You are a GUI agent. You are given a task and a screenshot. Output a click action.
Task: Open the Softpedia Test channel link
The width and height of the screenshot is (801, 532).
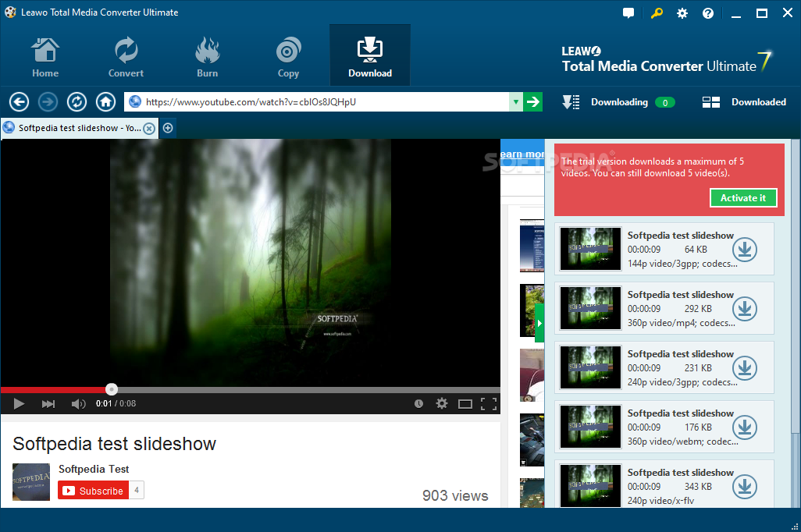tap(94, 469)
